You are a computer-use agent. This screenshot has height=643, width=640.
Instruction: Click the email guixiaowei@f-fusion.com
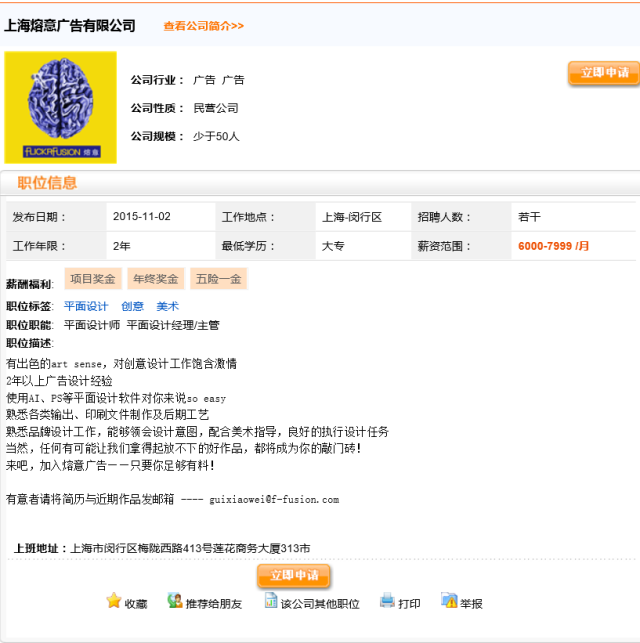[274, 499]
